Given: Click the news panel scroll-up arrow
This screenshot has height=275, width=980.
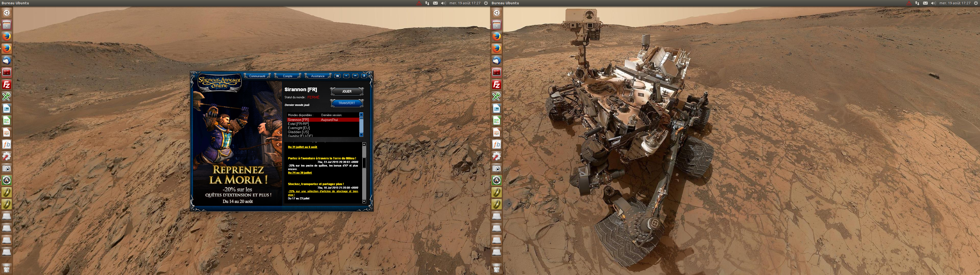Looking at the screenshot, I should pyautogui.click(x=364, y=144).
